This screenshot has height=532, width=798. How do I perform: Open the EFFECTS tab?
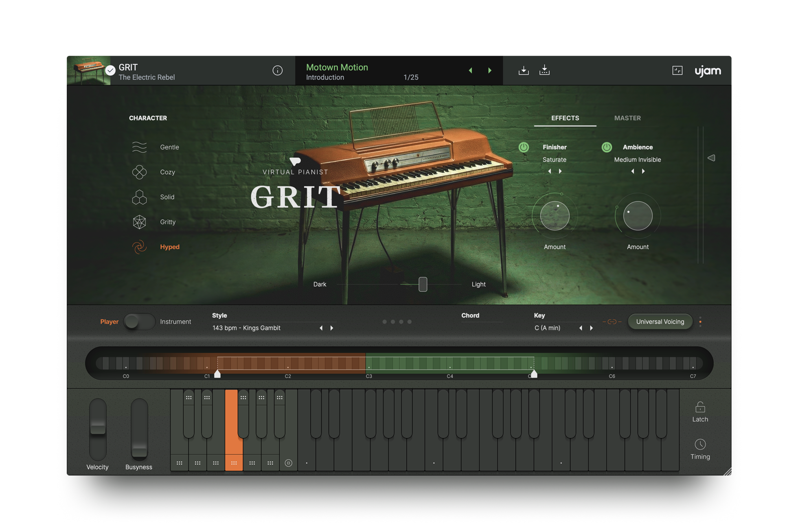(x=564, y=118)
